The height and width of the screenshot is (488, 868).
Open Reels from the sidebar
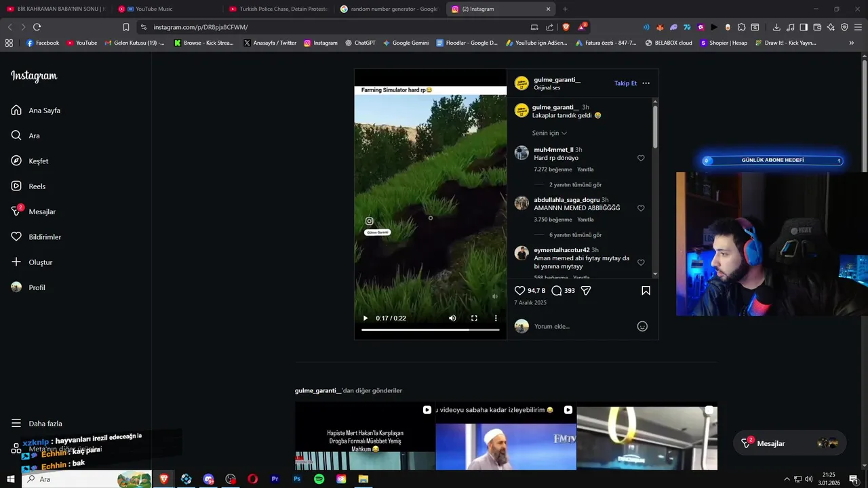[x=28, y=186]
